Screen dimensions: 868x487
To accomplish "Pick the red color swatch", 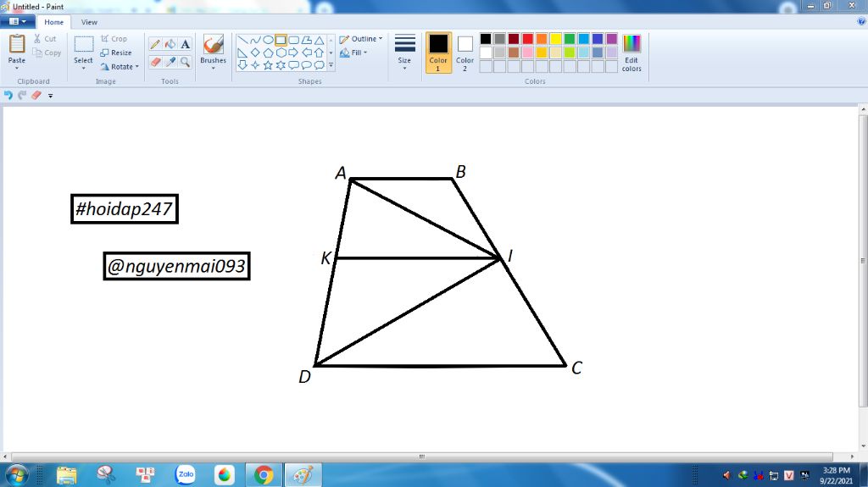I will (527, 39).
